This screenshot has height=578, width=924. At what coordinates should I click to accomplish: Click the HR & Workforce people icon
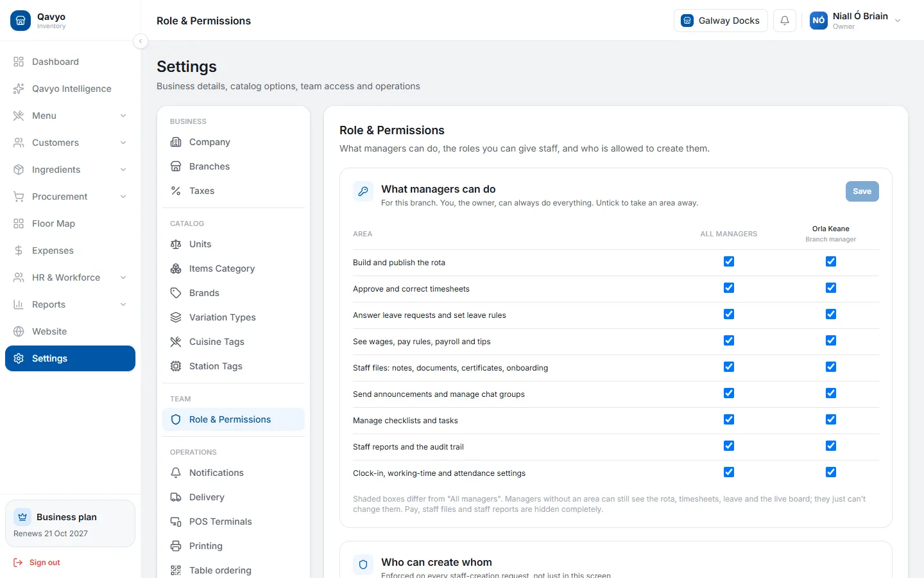(x=19, y=277)
